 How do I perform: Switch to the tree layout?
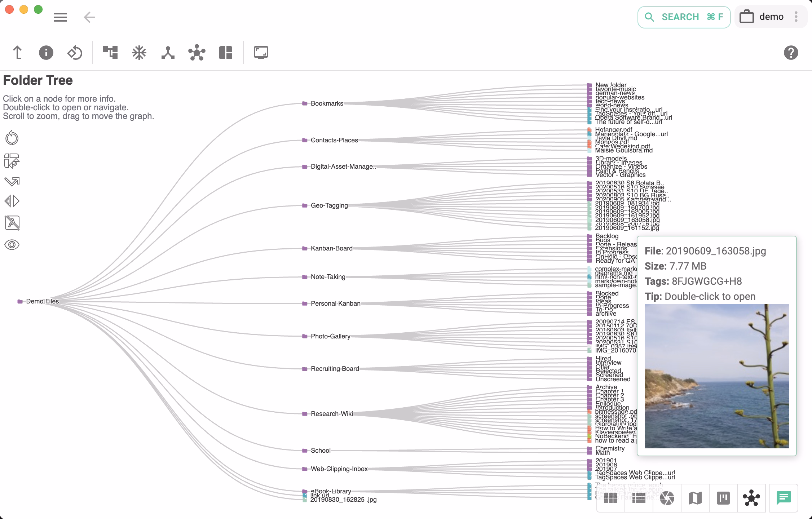click(110, 52)
